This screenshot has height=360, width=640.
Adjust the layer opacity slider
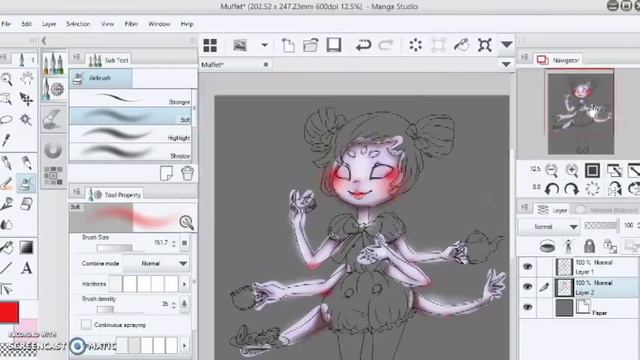coord(601,226)
